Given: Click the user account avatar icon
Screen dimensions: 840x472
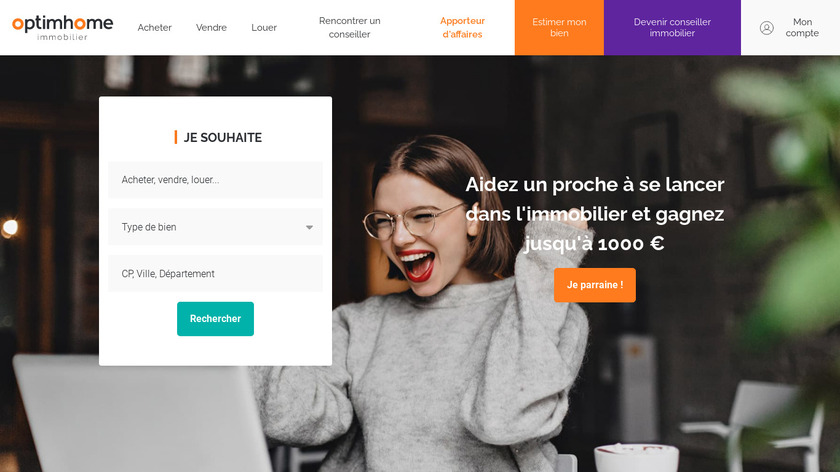Looking at the screenshot, I should (767, 28).
